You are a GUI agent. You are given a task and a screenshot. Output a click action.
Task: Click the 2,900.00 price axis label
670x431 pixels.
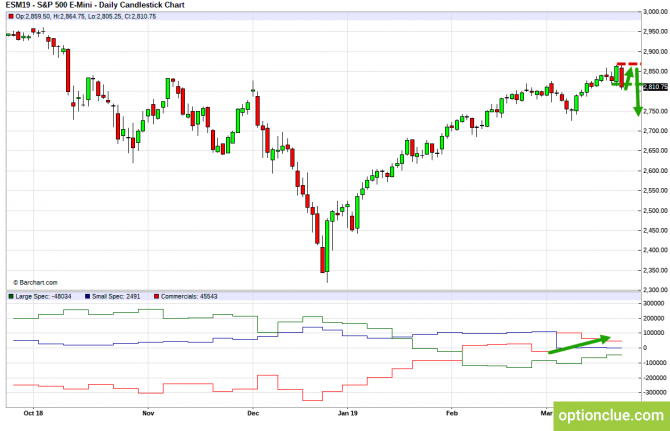(x=655, y=52)
